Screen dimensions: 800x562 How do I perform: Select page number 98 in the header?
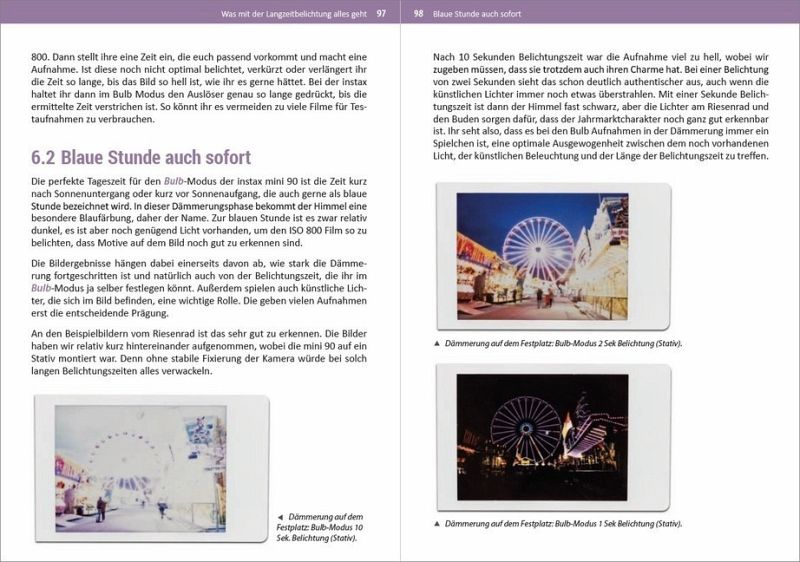[x=418, y=14]
